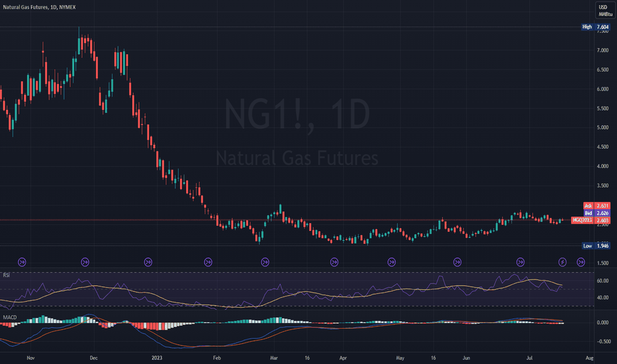Open the USD MMBtu currency unit selector
The image size is (617, 364).
point(605,11)
